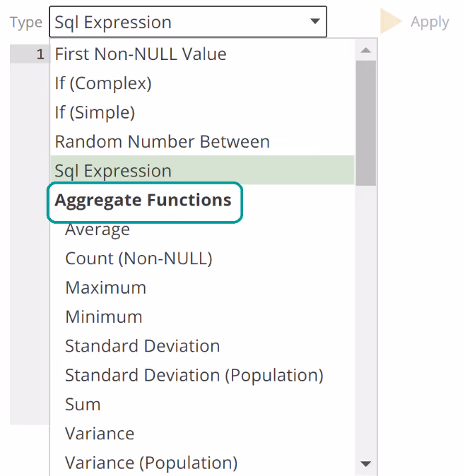
Task: Select the Average aggregate function
Action: [98, 230]
